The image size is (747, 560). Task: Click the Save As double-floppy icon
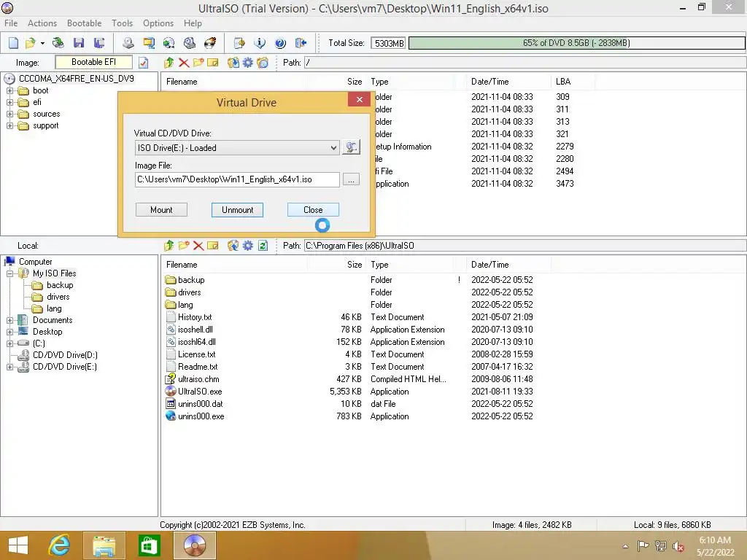99,43
